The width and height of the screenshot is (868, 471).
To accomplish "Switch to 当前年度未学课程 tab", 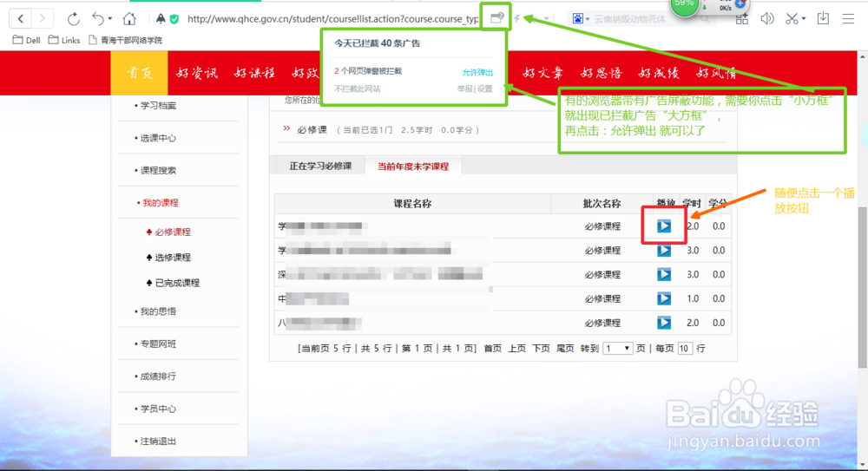I will (413, 166).
